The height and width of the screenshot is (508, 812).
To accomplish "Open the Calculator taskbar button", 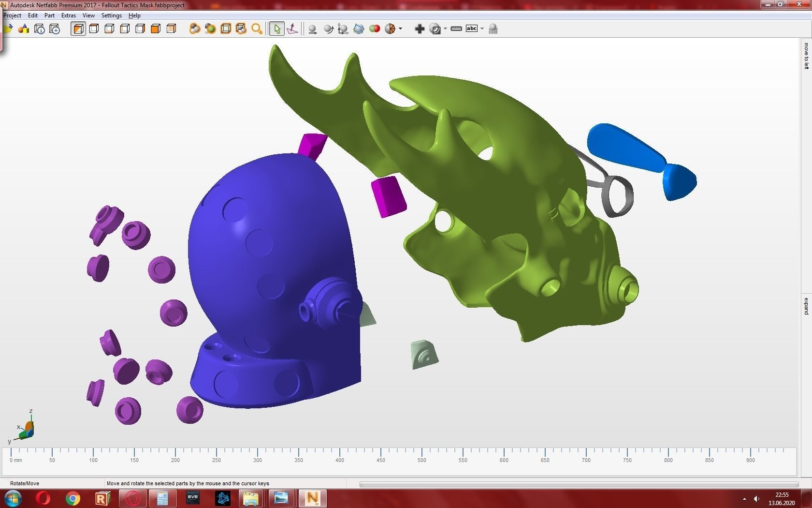I will click(x=162, y=498).
